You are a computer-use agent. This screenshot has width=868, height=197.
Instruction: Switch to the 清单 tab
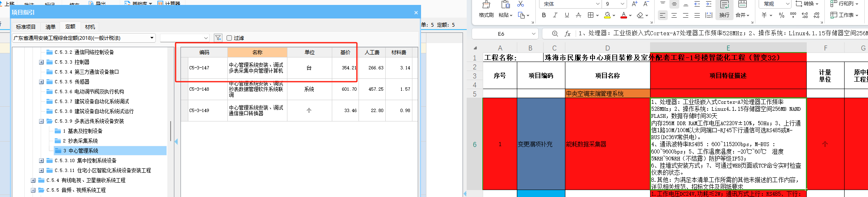click(x=51, y=27)
